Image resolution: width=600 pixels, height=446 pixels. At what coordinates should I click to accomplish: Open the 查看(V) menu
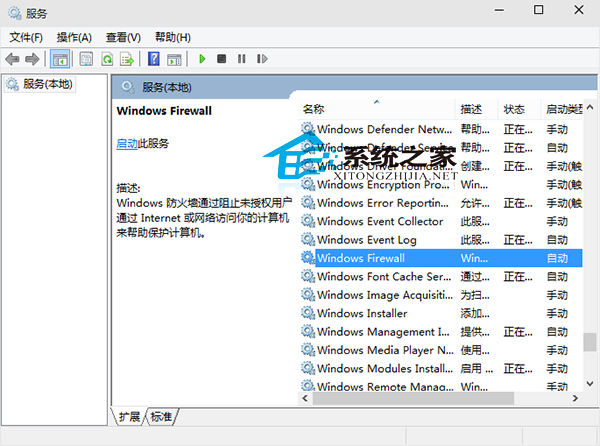coord(123,37)
